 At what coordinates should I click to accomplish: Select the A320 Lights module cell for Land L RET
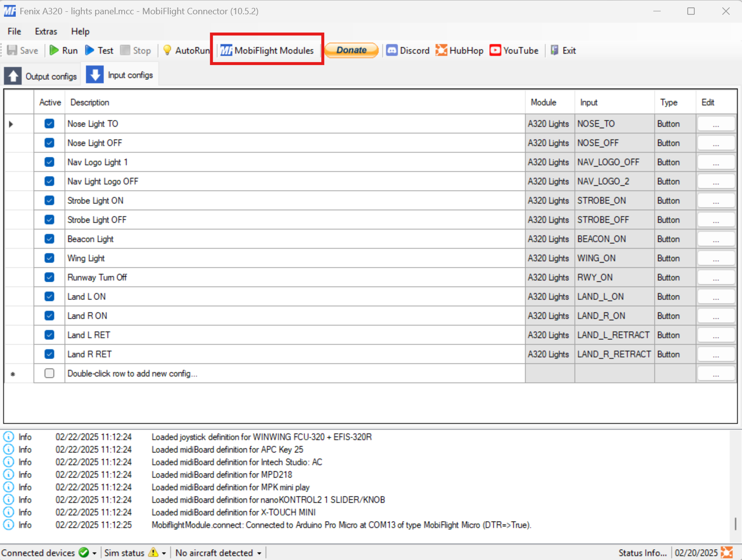pyautogui.click(x=550, y=335)
